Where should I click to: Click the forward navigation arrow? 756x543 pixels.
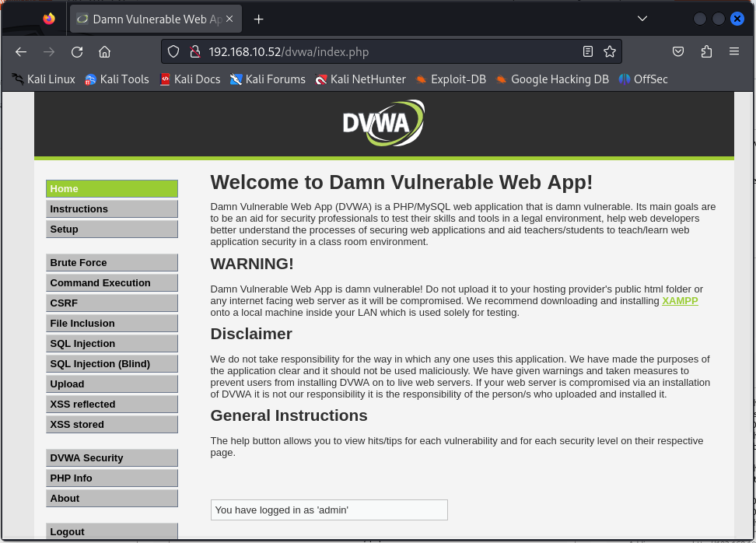49,51
